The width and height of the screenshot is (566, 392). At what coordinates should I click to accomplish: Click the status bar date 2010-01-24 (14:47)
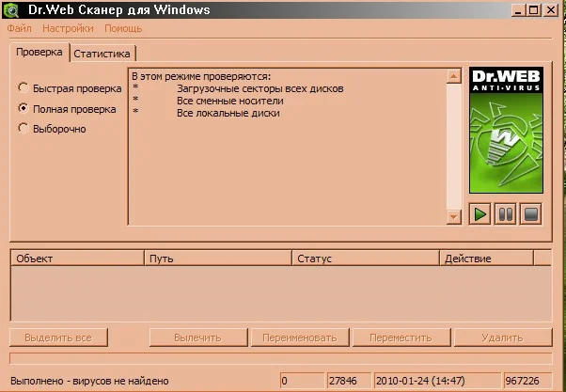click(438, 381)
